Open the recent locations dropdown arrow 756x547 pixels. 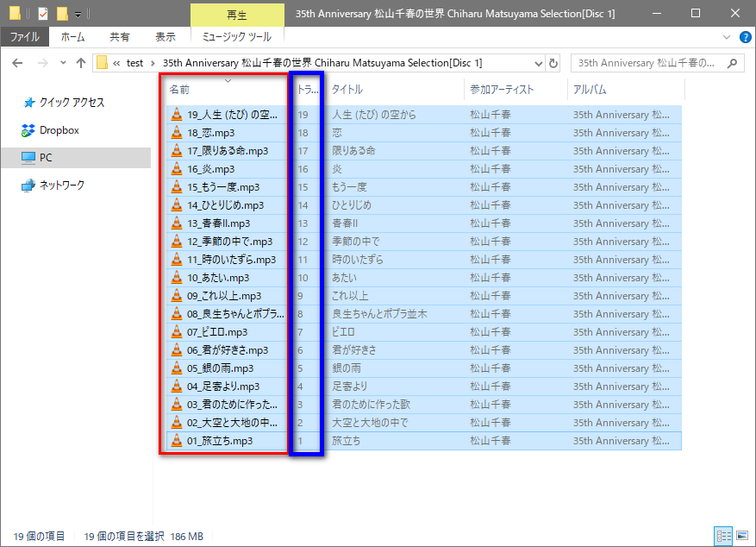point(61,63)
